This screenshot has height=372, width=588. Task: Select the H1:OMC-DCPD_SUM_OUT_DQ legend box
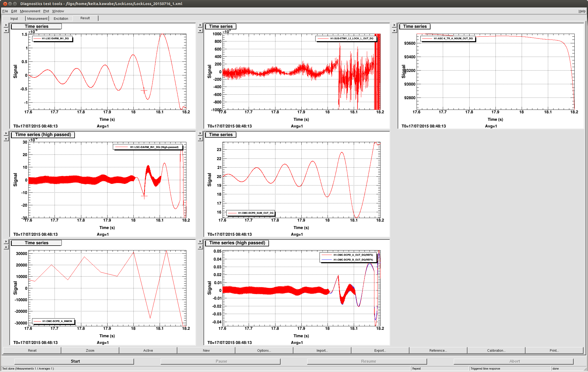(251, 213)
